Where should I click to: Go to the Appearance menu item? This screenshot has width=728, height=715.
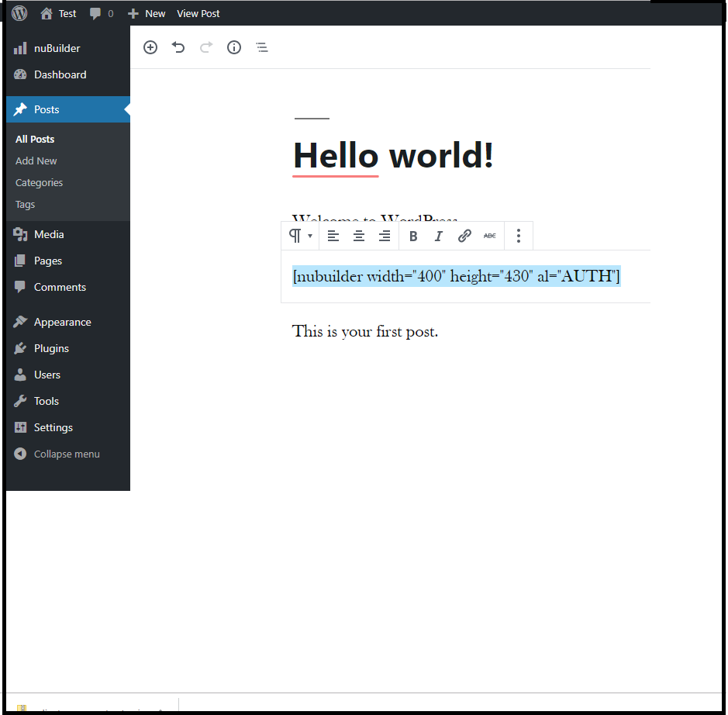[62, 322]
